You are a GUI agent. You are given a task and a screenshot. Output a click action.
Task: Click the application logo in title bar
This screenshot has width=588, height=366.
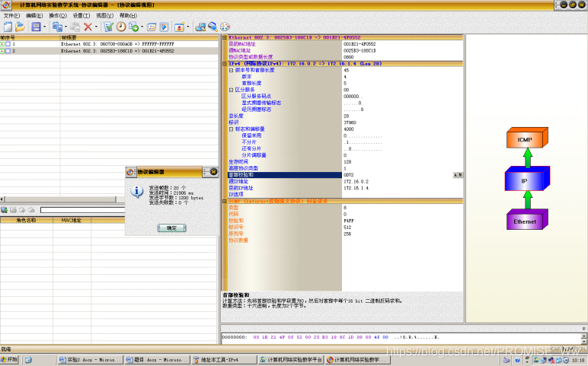pyautogui.click(x=5, y=5)
